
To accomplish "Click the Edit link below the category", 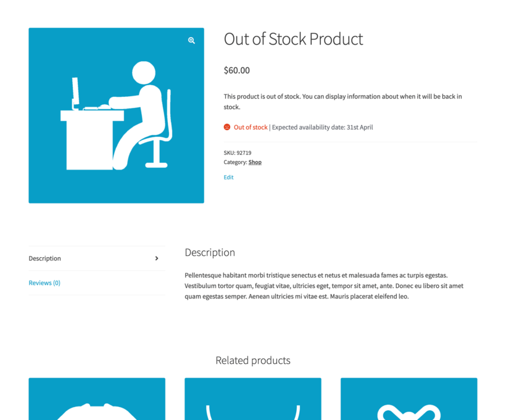I will point(228,177).
